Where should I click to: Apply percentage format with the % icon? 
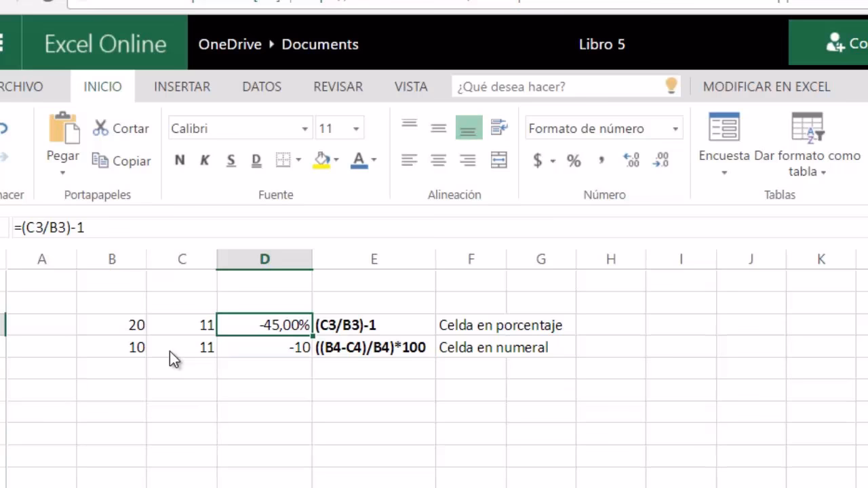click(x=573, y=160)
